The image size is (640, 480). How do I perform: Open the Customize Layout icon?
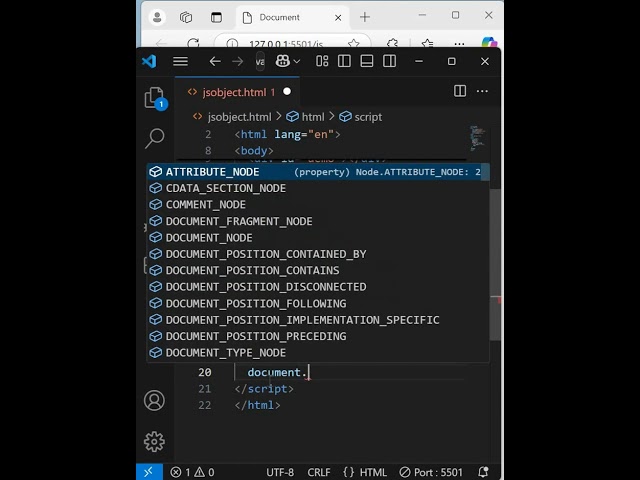coord(322,61)
